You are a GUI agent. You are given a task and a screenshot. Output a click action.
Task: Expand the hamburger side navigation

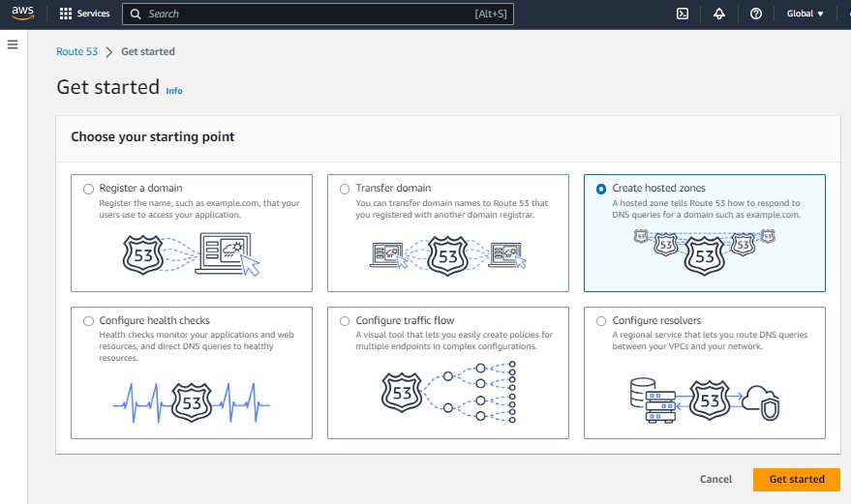(13, 44)
